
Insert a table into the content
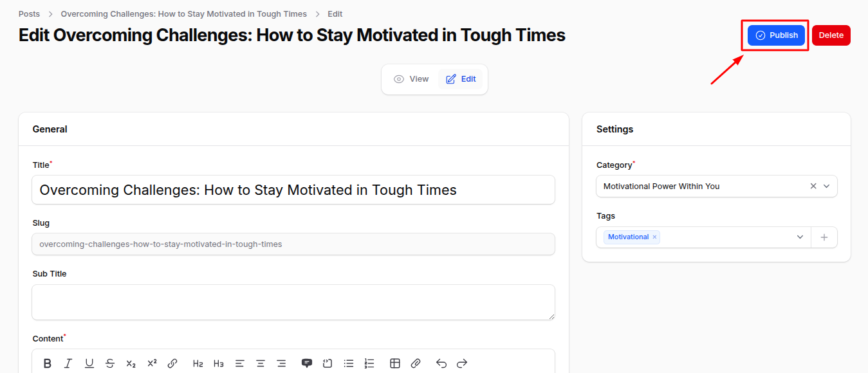click(x=394, y=363)
